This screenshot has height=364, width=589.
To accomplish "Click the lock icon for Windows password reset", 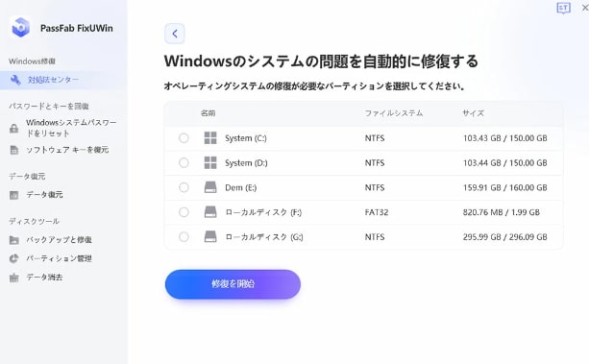I will (x=13, y=128).
